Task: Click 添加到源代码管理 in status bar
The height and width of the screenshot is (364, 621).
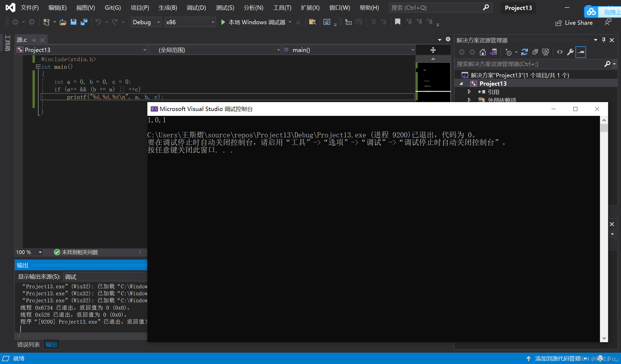Action: [x=558, y=359]
